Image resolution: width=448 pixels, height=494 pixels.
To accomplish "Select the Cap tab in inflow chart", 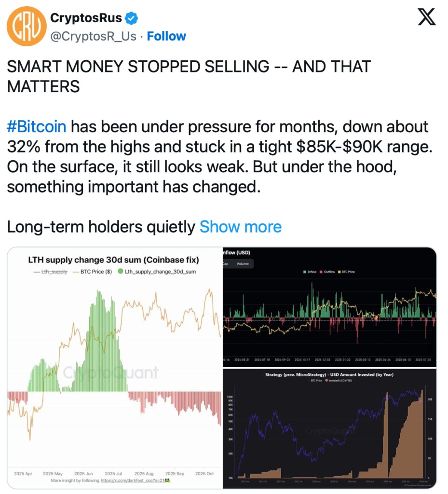I will (225, 264).
